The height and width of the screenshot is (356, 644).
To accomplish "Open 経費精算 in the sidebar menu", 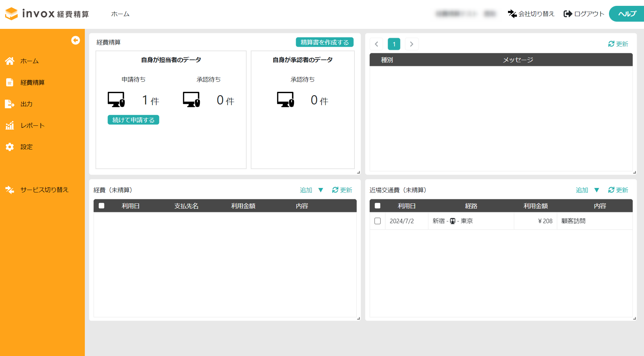I will 33,82.
